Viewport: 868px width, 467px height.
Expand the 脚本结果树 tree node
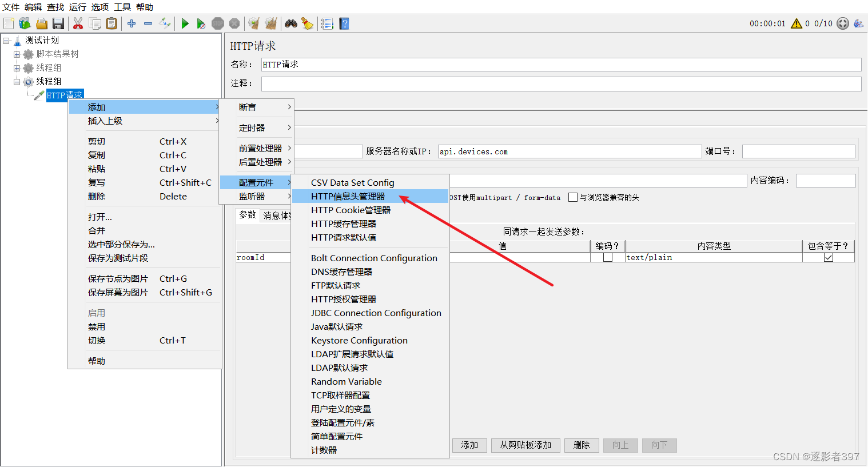click(x=17, y=54)
